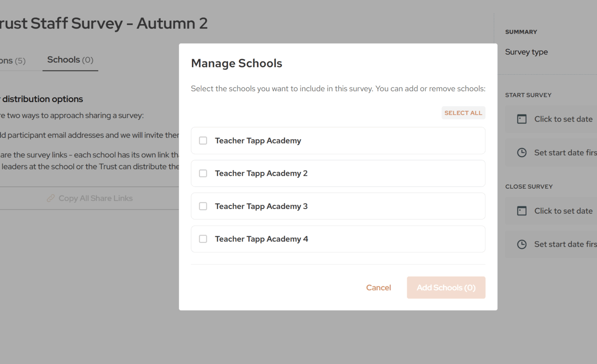Tick the Teacher Tapp Academy checkbox
This screenshot has width=597, height=364.
203,141
